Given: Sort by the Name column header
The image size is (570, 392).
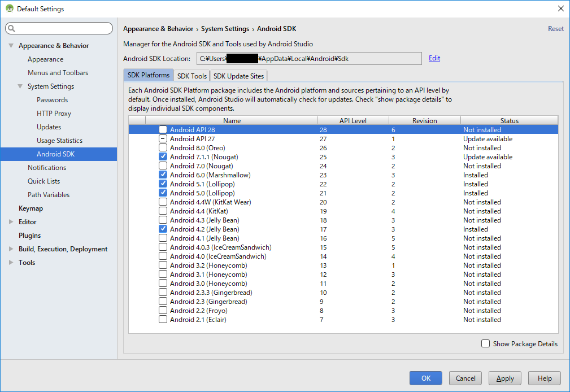Looking at the screenshot, I should (232, 120).
